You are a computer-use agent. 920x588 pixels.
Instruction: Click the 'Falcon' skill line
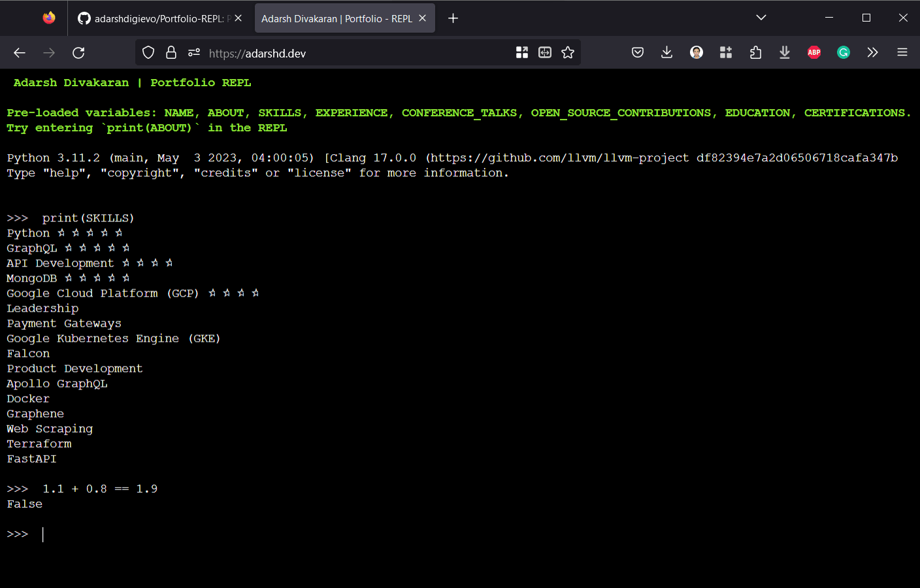coord(28,353)
